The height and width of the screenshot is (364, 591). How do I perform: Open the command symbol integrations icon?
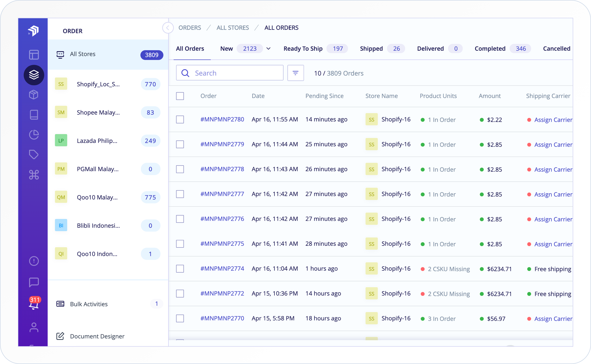pyautogui.click(x=34, y=175)
